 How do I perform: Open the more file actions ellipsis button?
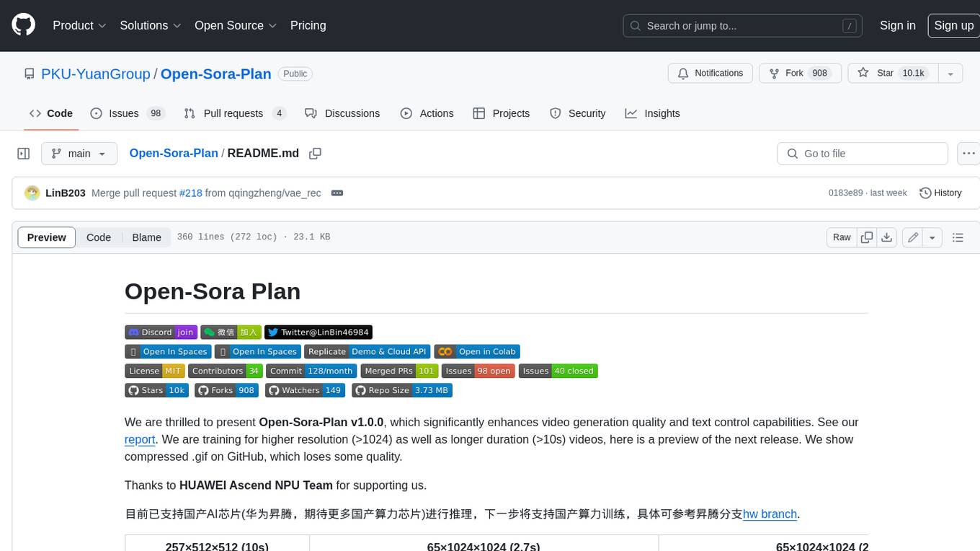(968, 154)
